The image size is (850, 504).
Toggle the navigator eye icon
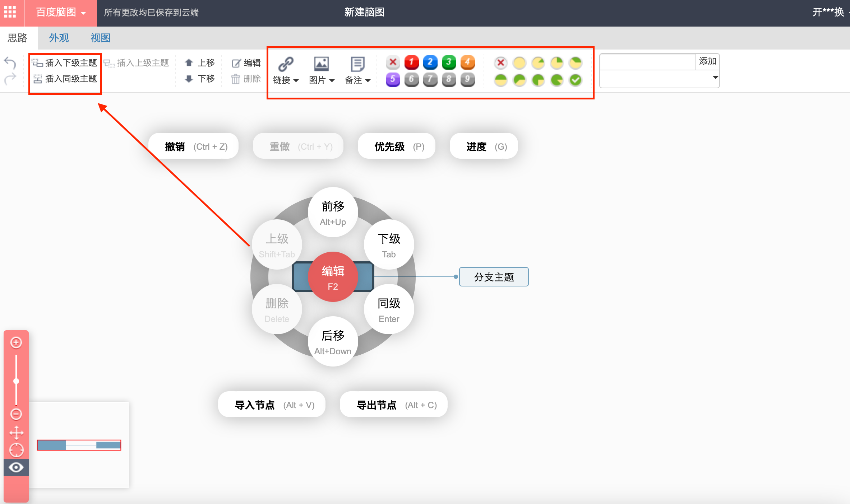(x=16, y=467)
